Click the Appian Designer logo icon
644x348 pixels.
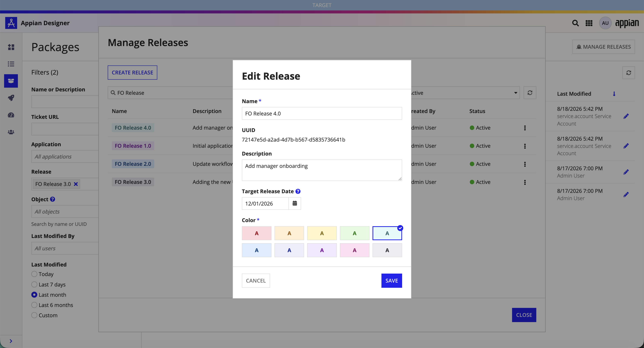pos(11,23)
